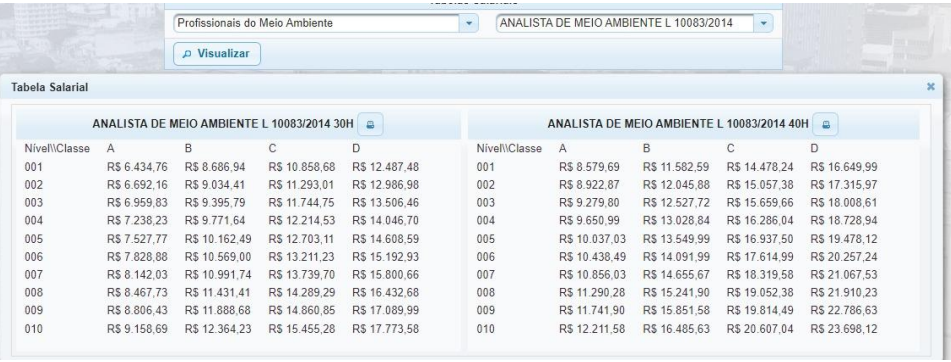Select value R$ 12.527,72
Image resolution: width=951 pixels, height=362 pixels.
[676, 203]
